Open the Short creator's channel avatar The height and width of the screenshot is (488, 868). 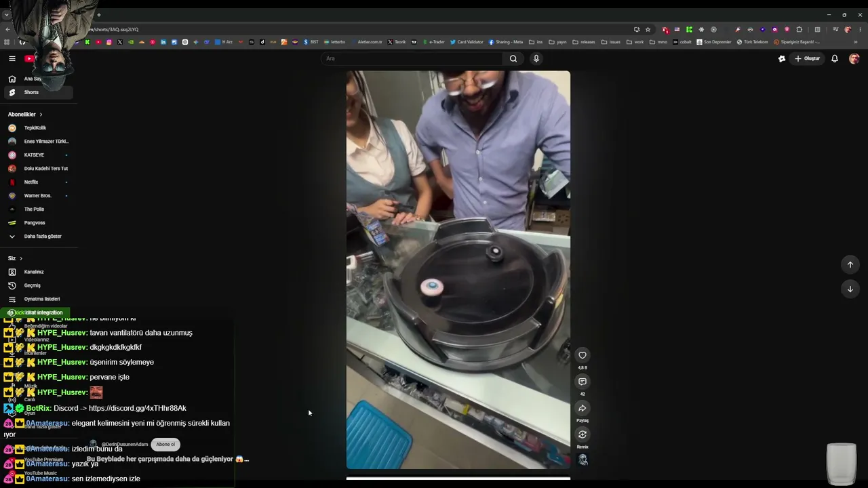pyautogui.click(x=94, y=445)
